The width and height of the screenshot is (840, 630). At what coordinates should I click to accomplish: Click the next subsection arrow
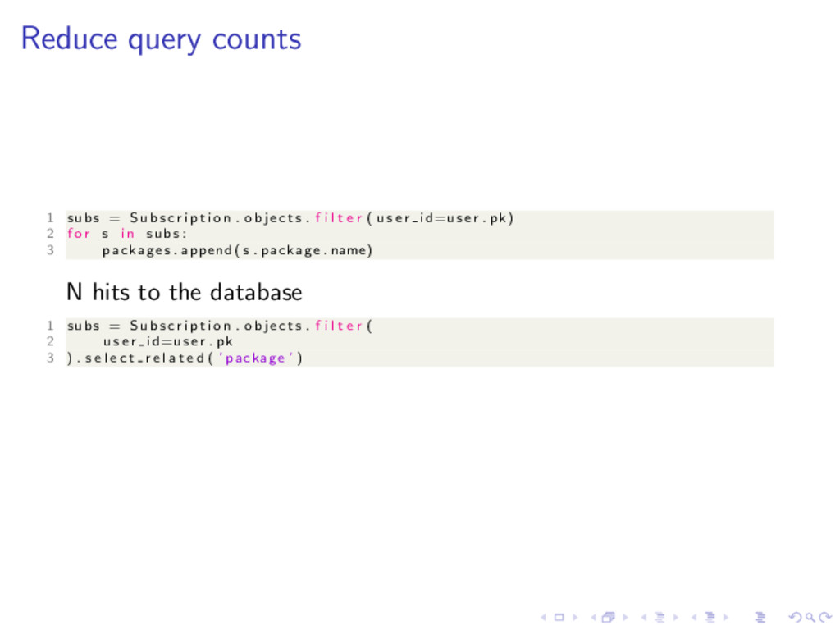click(676, 618)
